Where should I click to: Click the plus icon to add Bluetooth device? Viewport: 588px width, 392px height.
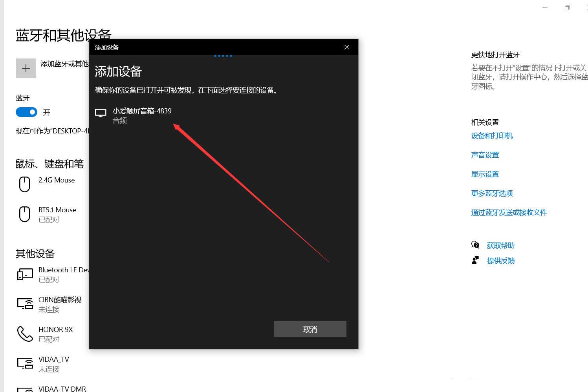point(26,68)
